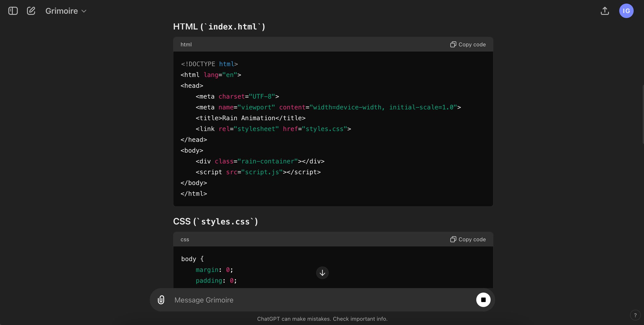Click the padding: 0; CSS line
This screenshot has width=644, height=325.
[x=216, y=281]
